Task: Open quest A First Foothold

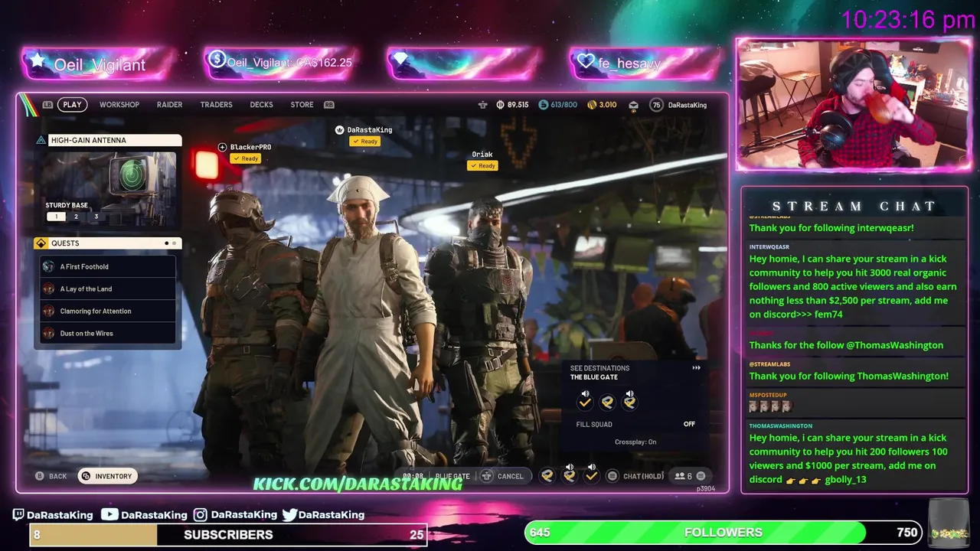Action: (x=108, y=266)
